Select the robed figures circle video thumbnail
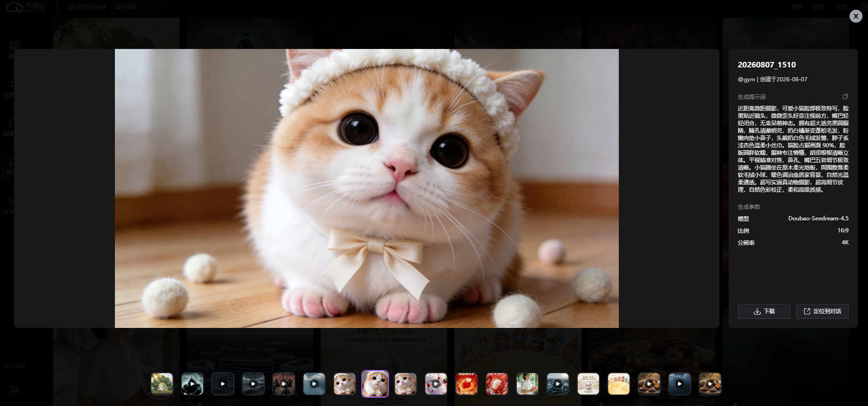This screenshot has height=406, width=868. point(284,384)
